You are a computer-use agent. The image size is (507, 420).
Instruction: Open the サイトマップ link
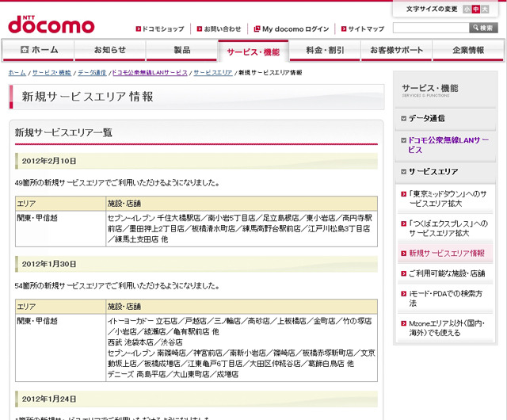coord(366,29)
